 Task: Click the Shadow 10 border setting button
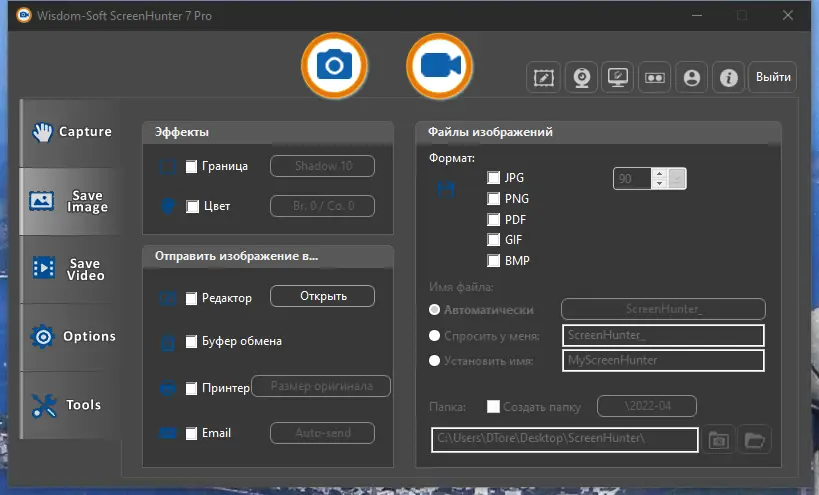tap(322, 166)
